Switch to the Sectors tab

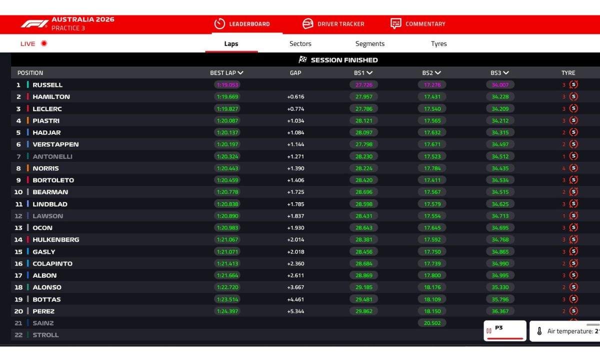(300, 44)
